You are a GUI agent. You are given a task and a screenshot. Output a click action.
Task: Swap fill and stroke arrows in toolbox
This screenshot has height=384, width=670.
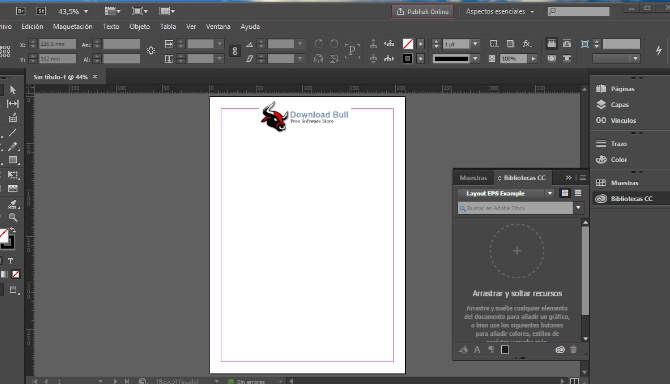coord(13,230)
